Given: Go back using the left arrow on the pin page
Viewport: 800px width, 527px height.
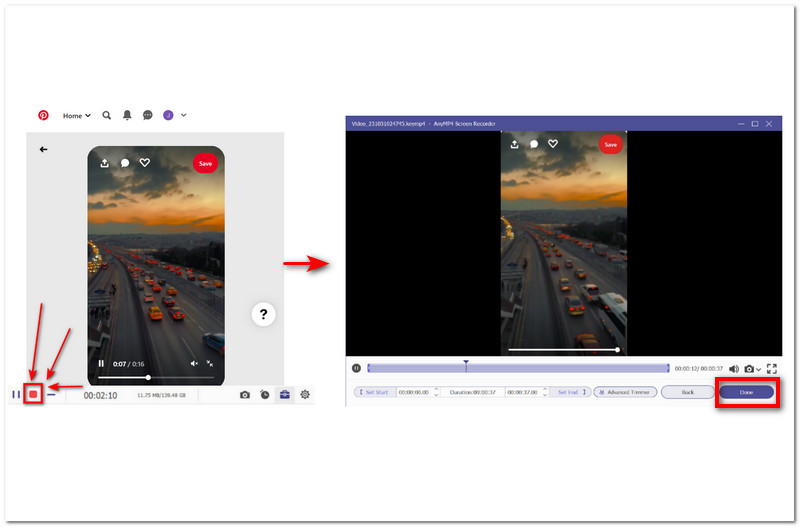Looking at the screenshot, I should click(43, 149).
